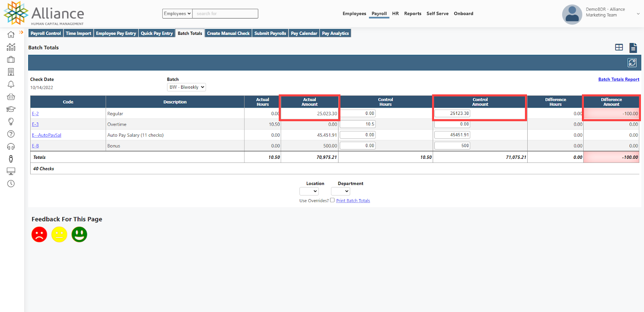Open the Batch Totals Report link
644x312 pixels.
coord(619,79)
